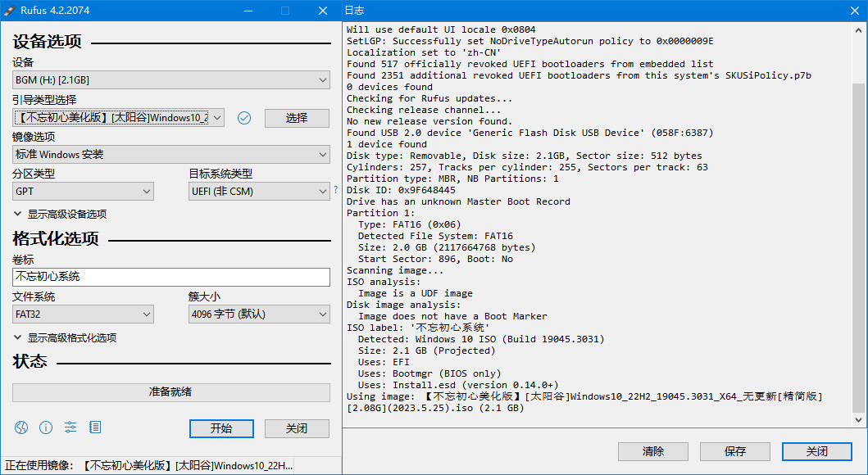
Task: Click the About Rufus info icon
Action: pyautogui.click(x=45, y=427)
